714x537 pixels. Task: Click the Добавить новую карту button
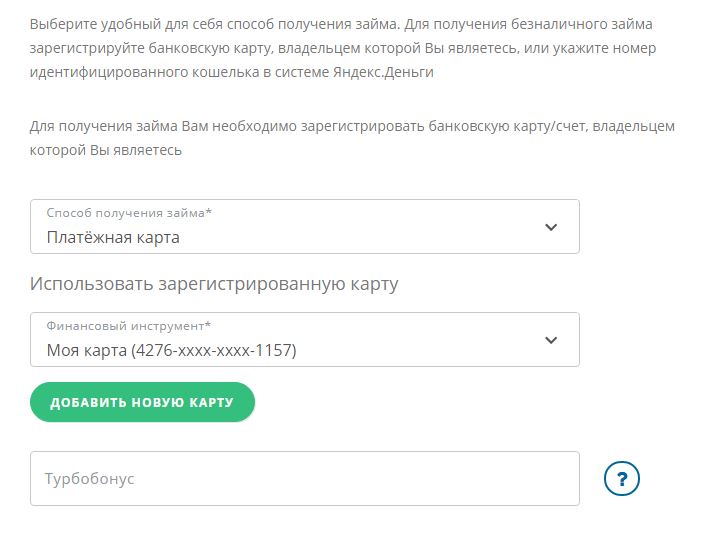point(142,402)
